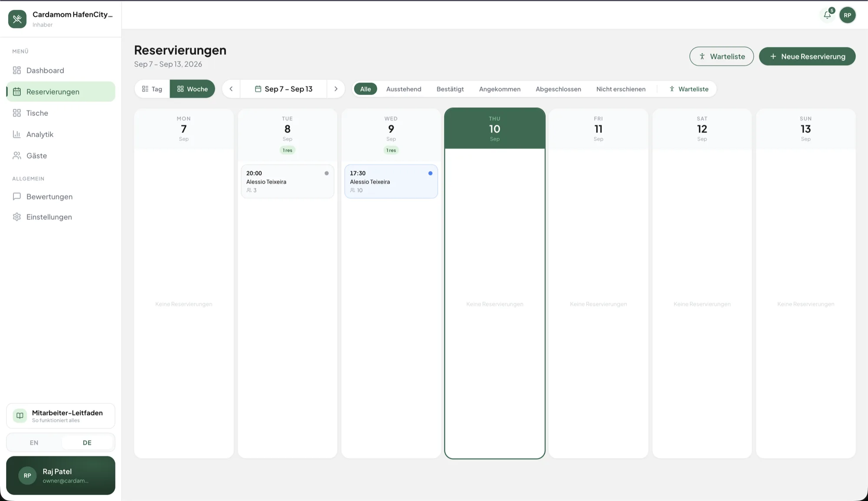This screenshot has width=868, height=501.
Task: Open Bewertungen in the sidebar
Action: (x=61, y=196)
